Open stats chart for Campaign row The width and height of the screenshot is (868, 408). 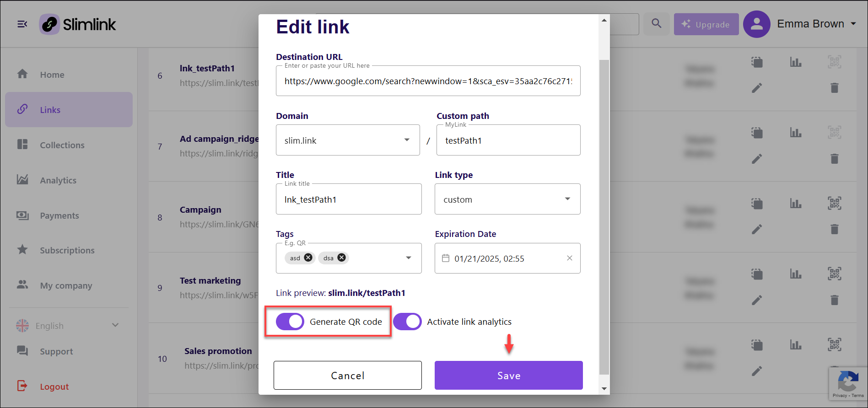pos(796,204)
